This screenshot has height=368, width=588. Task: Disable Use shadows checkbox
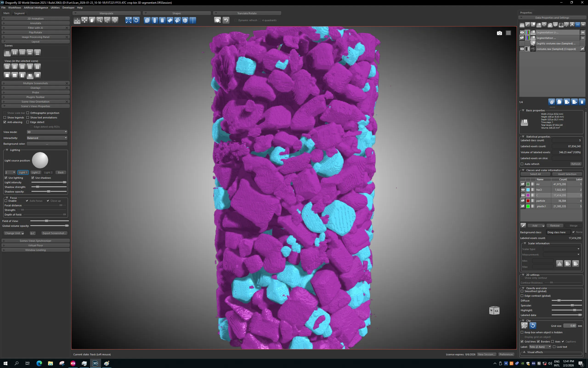click(x=33, y=178)
